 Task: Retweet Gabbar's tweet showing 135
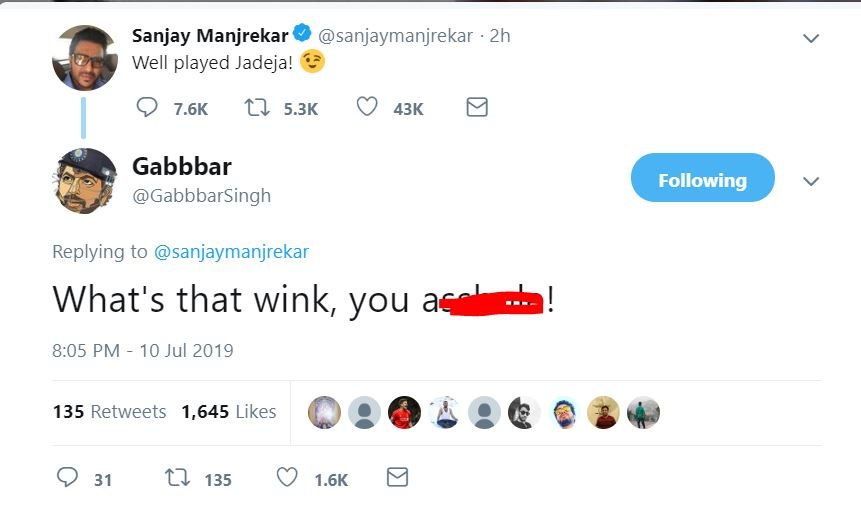177,478
